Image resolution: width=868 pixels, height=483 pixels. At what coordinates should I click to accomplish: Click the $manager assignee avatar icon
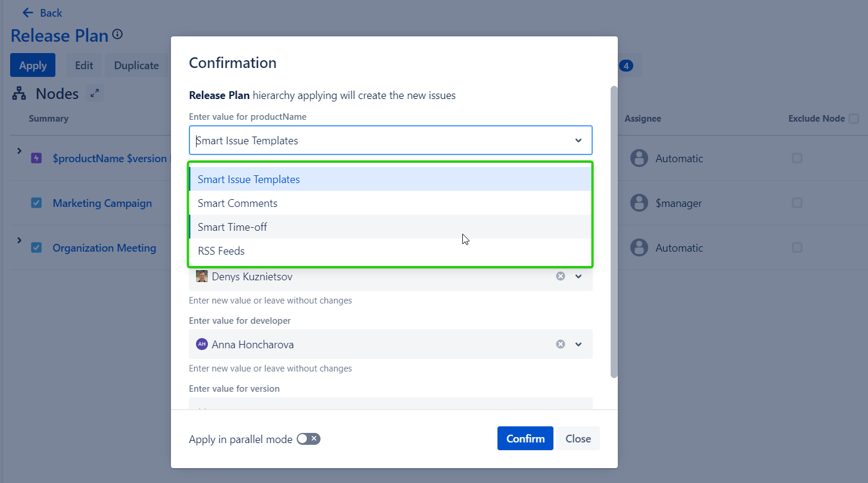tap(639, 203)
